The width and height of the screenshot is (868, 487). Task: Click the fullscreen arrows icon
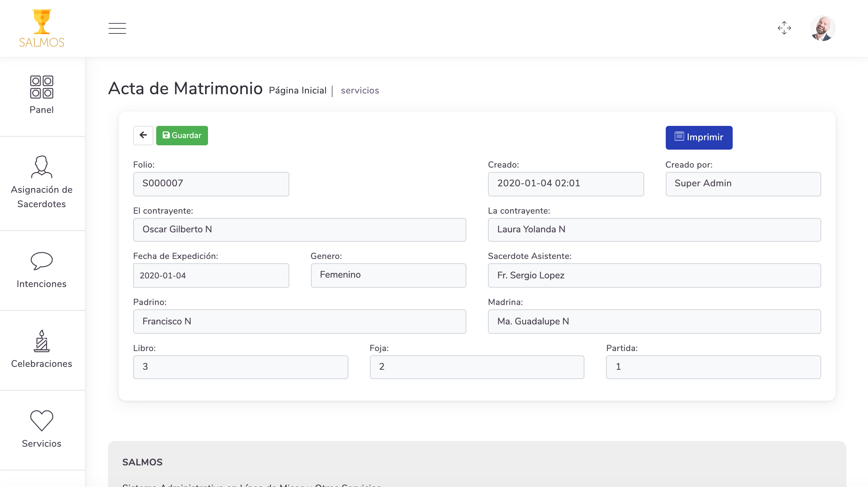[784, 28]
